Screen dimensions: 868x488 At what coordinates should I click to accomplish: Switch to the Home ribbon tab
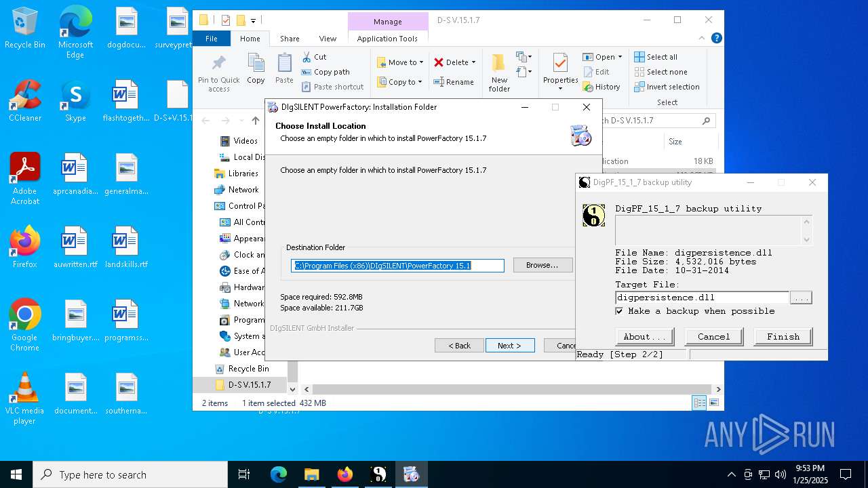click(250, 39)
